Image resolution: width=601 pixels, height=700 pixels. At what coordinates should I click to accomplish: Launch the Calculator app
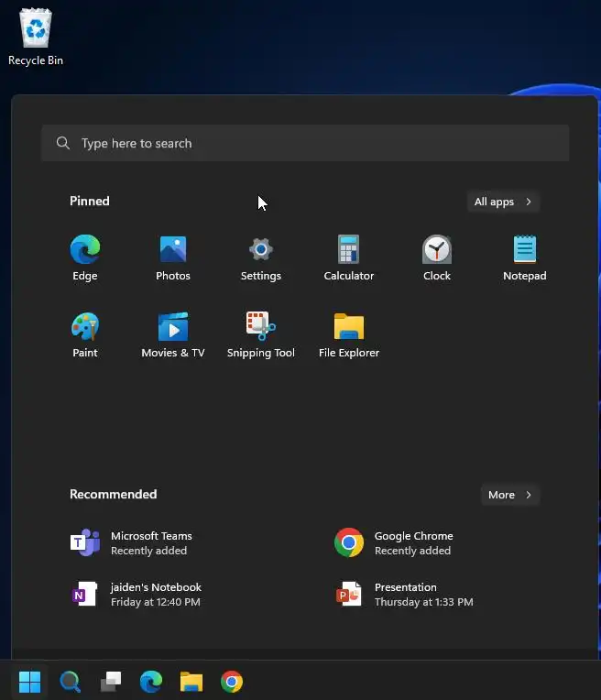(349, 257)
